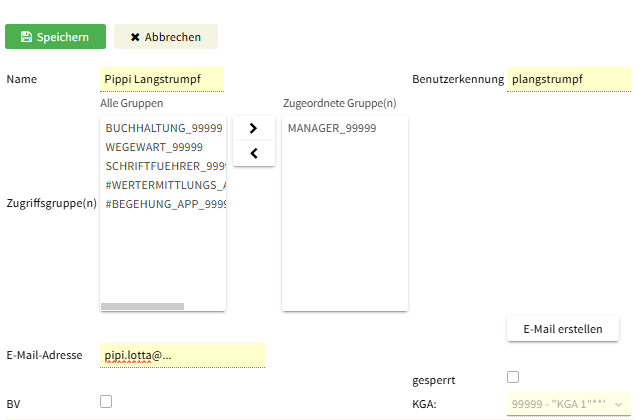The width and height of the screenshot is (639, 420).
Task: Click the Speichern save button
Action: (x=55, y=37)
